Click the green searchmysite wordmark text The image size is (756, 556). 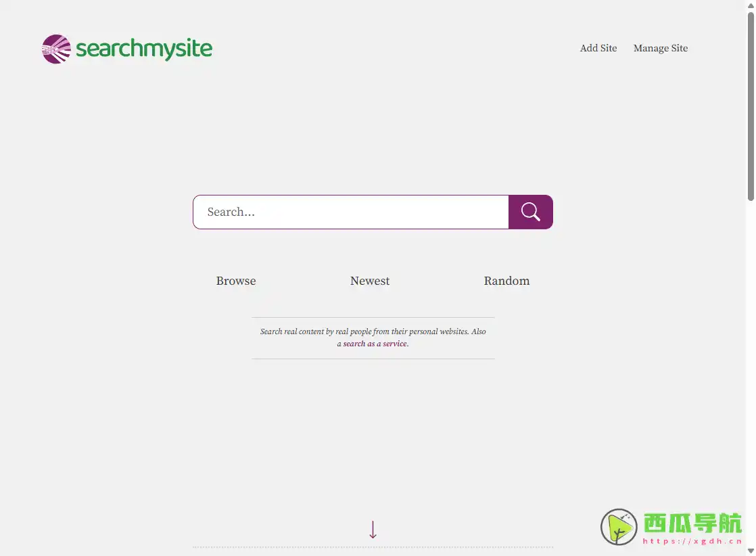(x=144, y=49)
